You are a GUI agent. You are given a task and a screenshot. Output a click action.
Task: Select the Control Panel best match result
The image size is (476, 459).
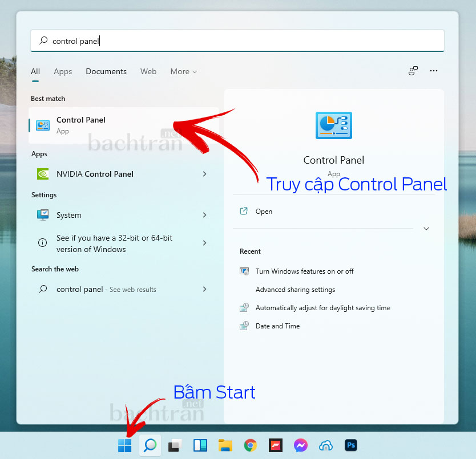tap(124, 125)
